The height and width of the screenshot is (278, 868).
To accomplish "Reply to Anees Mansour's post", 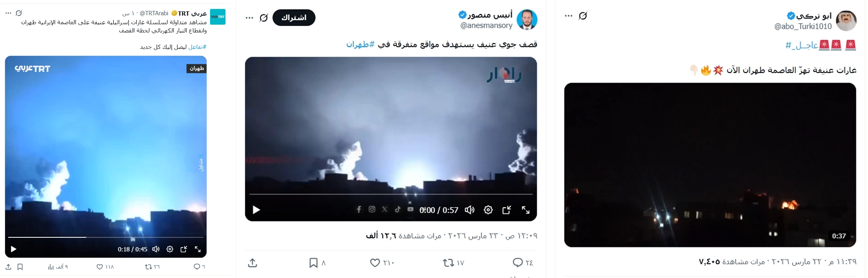I will (518, 263).
